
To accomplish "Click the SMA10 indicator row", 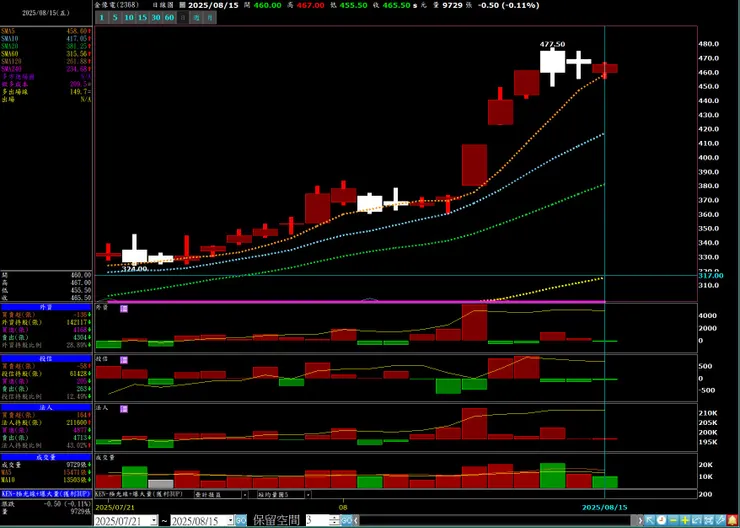I will pyautogui.click(x=46, y=38).
